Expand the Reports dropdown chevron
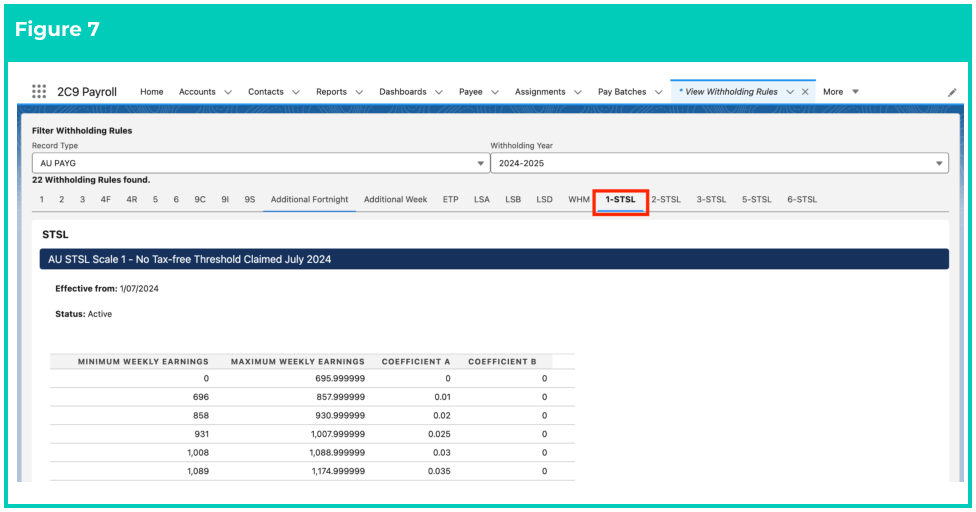The width and height of the screenshot is (976, 512). (x=359, y=92)
